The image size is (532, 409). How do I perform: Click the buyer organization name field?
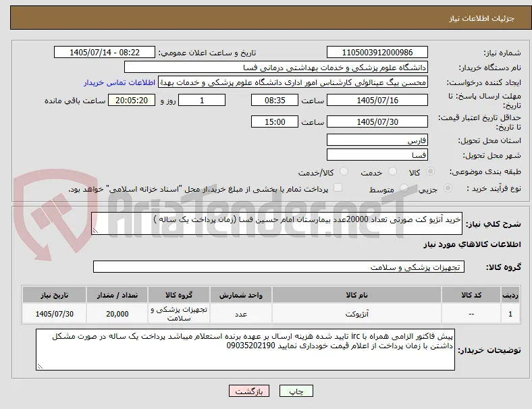276,67
